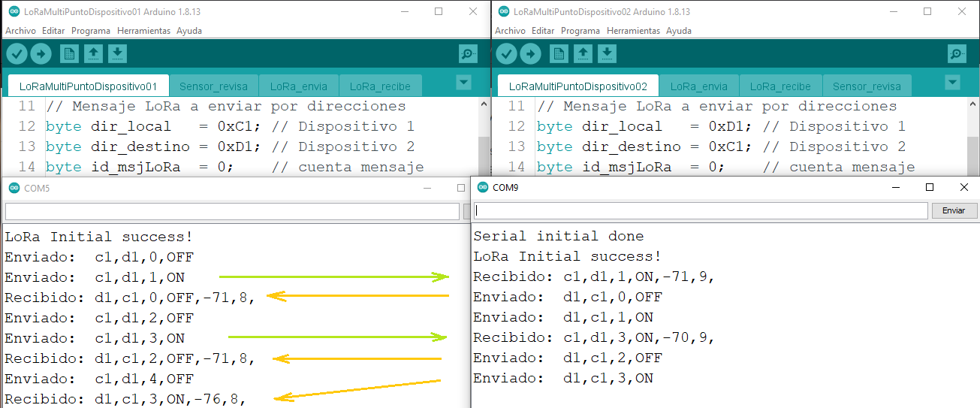
Task: Open Archivo menu in left Arduino window
Action: (20, 31)
